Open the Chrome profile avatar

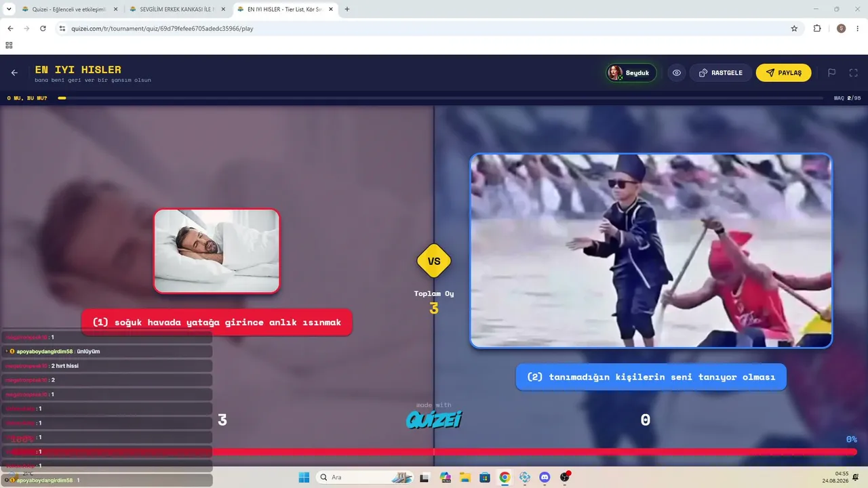(x=842, y=28)
